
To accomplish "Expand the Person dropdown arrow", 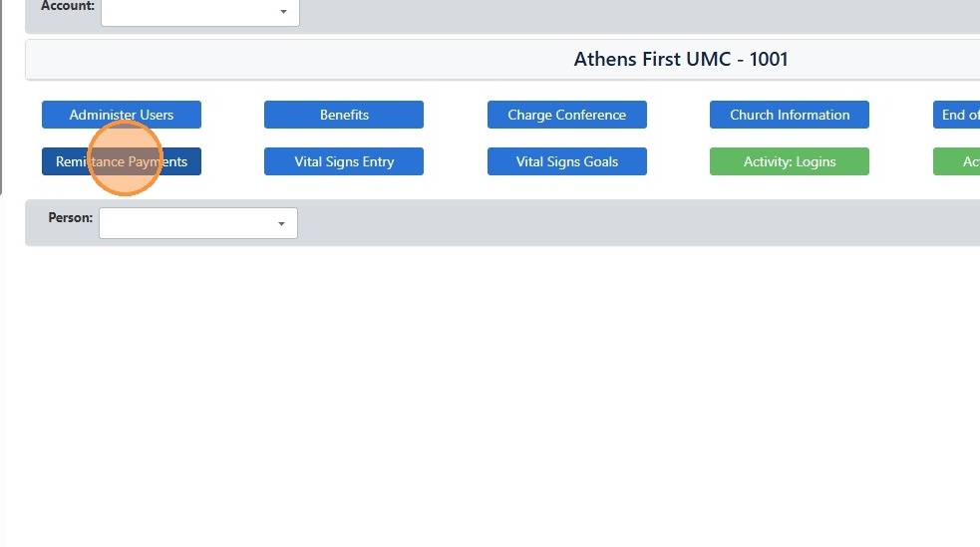I will pos(281,224).
